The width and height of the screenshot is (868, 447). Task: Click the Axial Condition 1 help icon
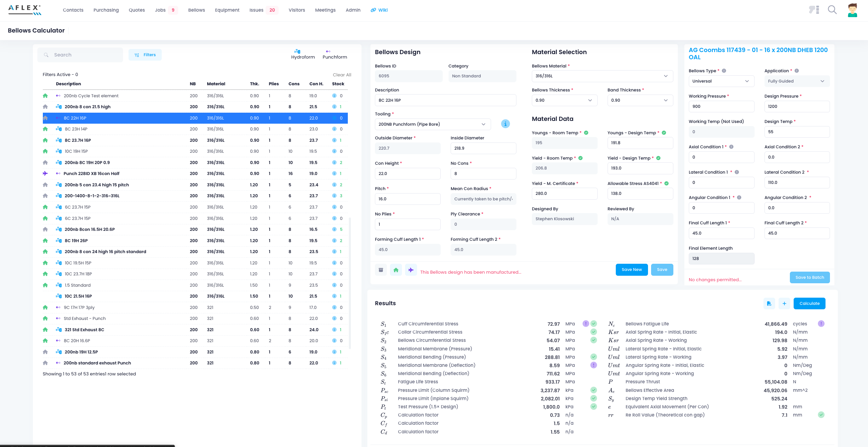[731, 147]
